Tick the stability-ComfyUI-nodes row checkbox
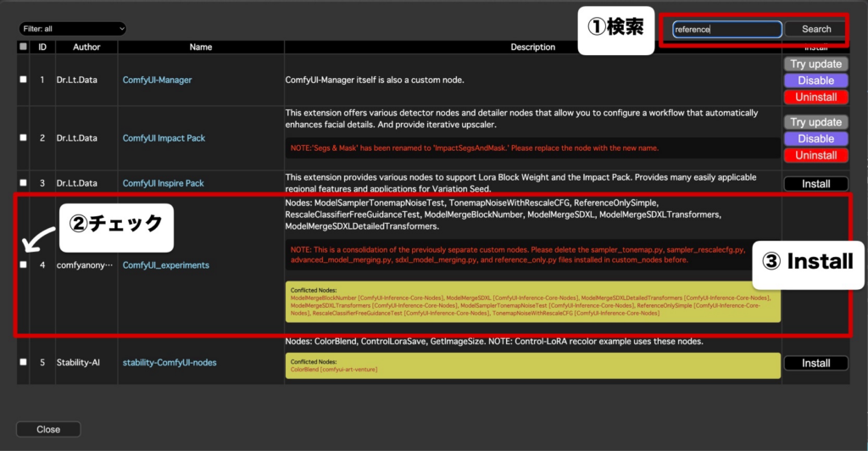Viewport: 868px width, 451px height. [23, 363]
